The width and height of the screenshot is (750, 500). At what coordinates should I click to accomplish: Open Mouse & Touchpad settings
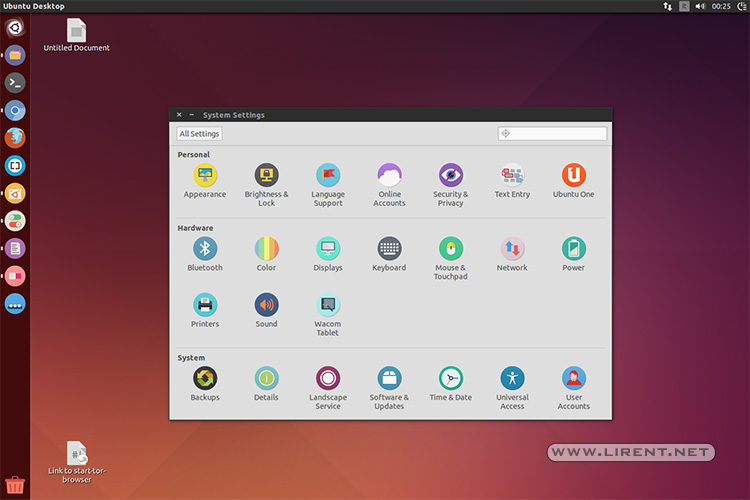[451, 258]
